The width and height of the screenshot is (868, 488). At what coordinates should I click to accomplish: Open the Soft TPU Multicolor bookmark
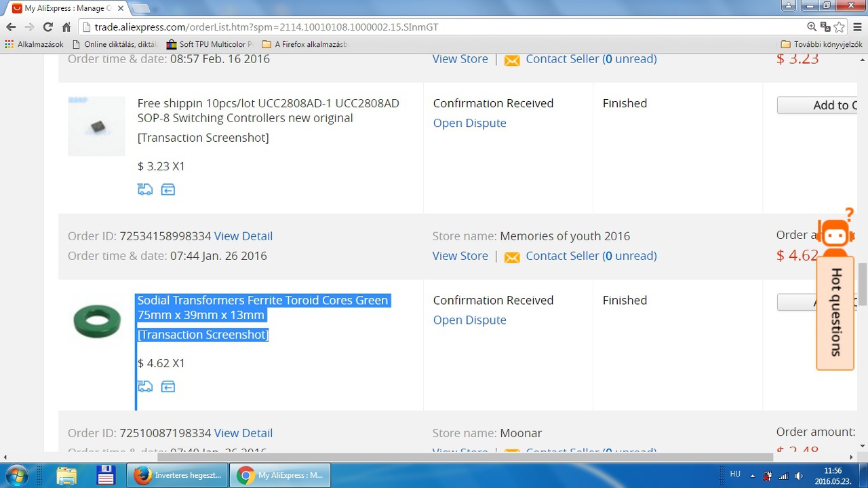[x=210, y=44]
